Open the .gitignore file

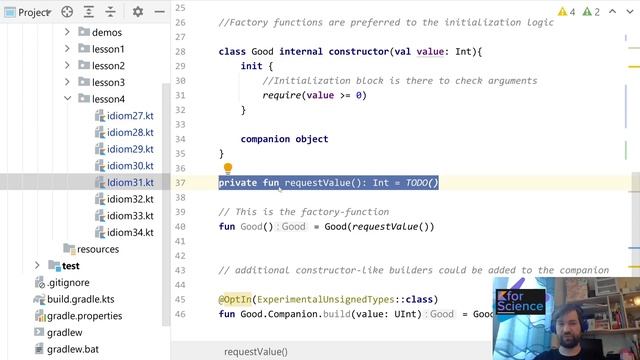coord(68,283)
